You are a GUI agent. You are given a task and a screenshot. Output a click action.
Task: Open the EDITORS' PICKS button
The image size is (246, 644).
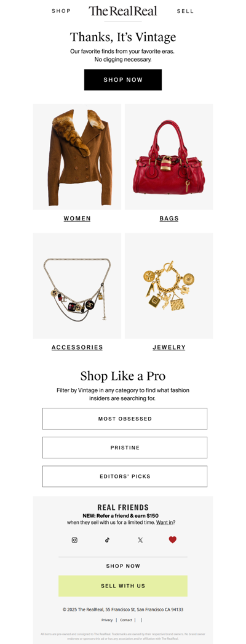(x=125, y=477)
